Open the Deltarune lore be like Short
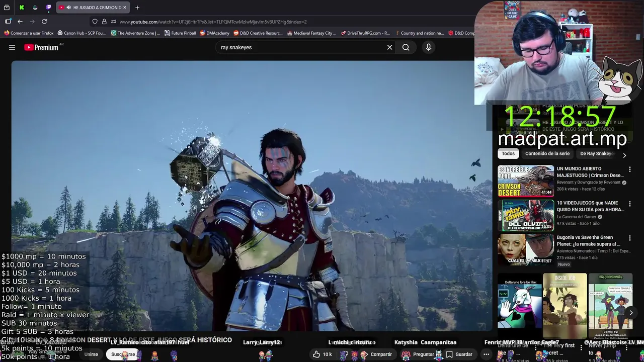 point(520,306)
